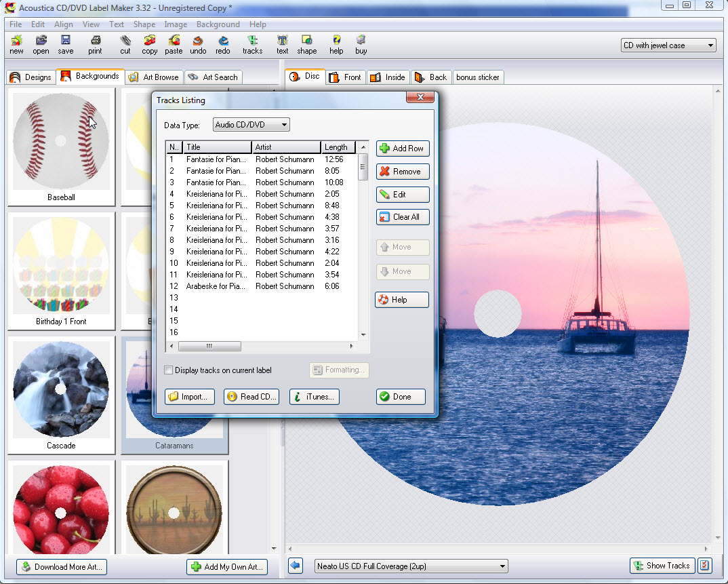This screenshot has height=584, width=728.
Task: Open the tracks tool in toolbar
Action: tap(253, 45)
